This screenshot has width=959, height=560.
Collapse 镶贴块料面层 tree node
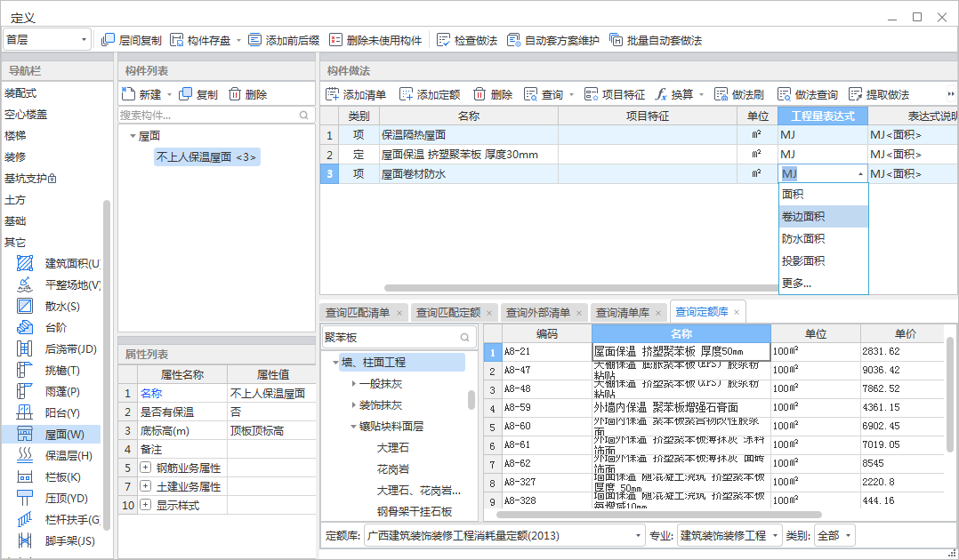pyautogui.click(x=353, y=427)
